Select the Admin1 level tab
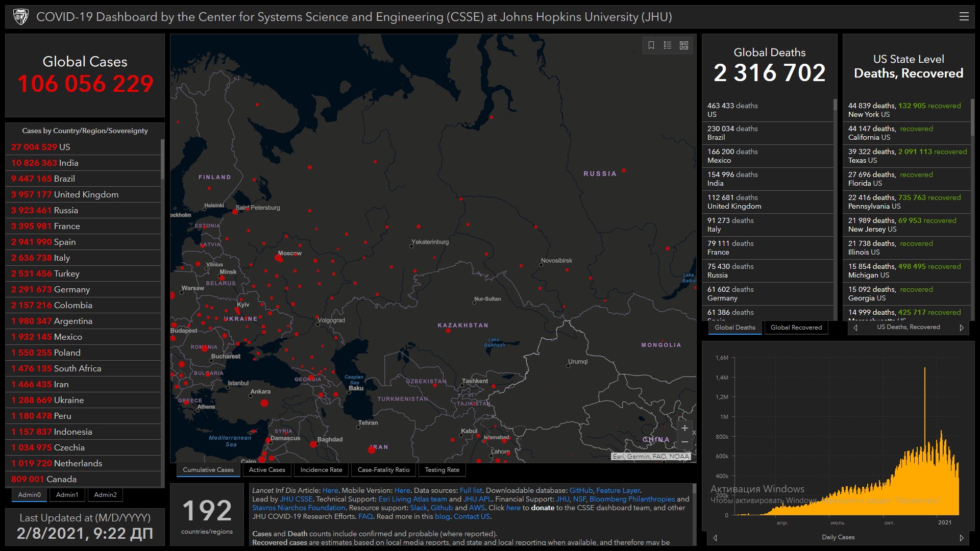The width and height of the screenshot is (980, 551). (x=67, y=495)
